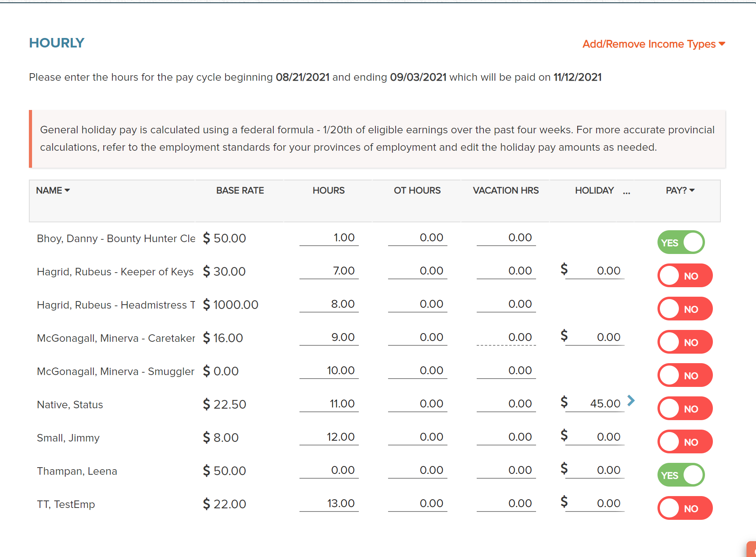Screen dimensions: 756x557
Task: Enable pay for TT, TestEmp
Action: click(685, 508)
